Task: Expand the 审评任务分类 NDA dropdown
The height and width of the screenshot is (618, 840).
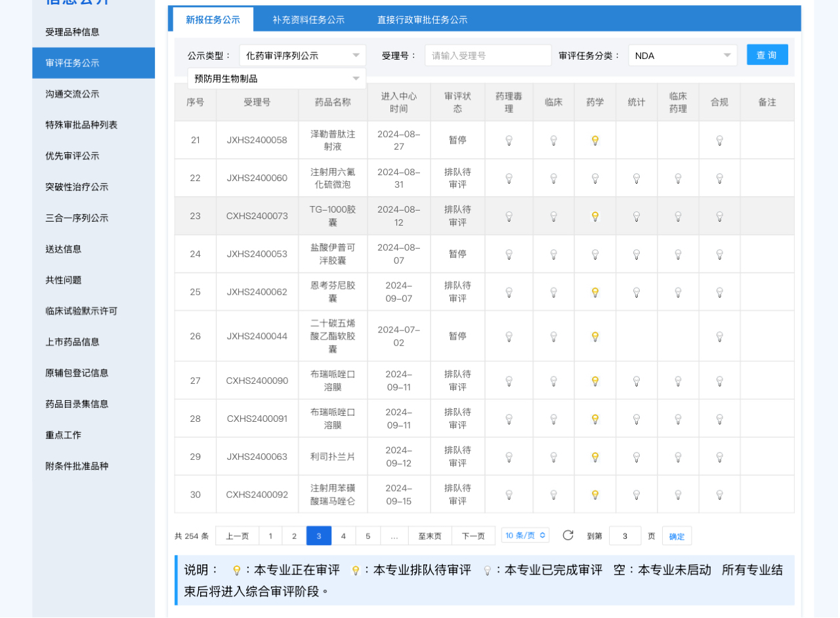Action: (682, 56)
